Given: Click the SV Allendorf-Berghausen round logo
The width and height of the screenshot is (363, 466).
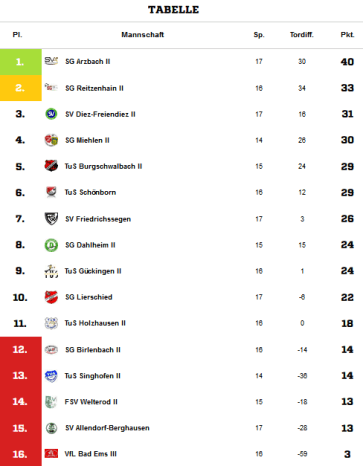Looking at the screenshot, I should tap(51, 428).
